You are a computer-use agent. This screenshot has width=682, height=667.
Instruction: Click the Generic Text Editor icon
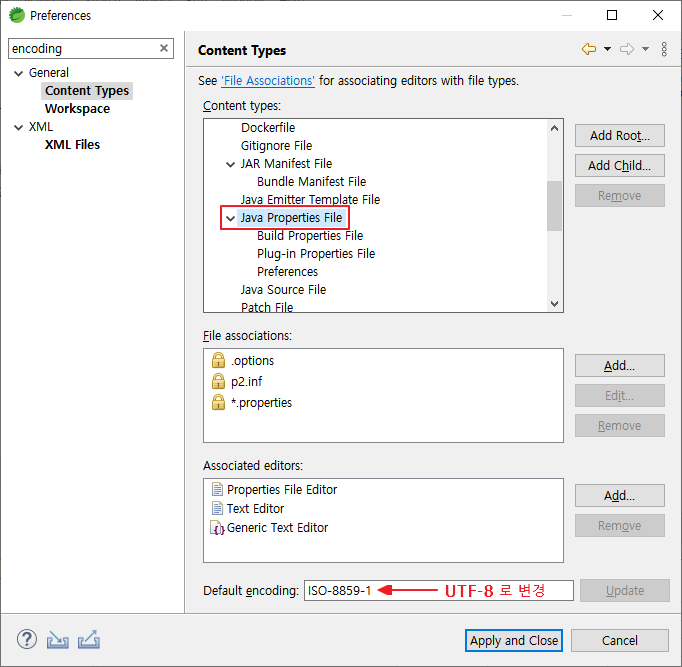pyautogui.click(x=217, y=527)
